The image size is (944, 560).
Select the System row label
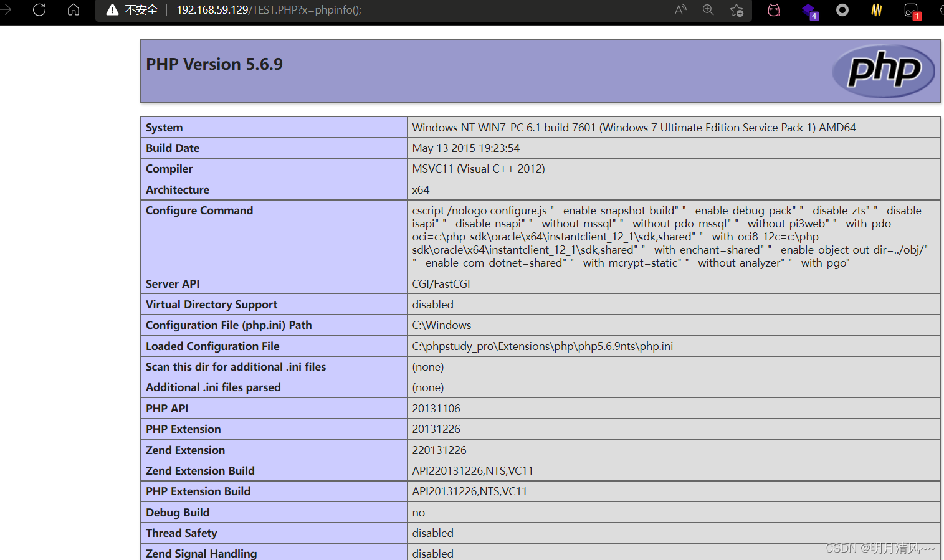point(164,128)
